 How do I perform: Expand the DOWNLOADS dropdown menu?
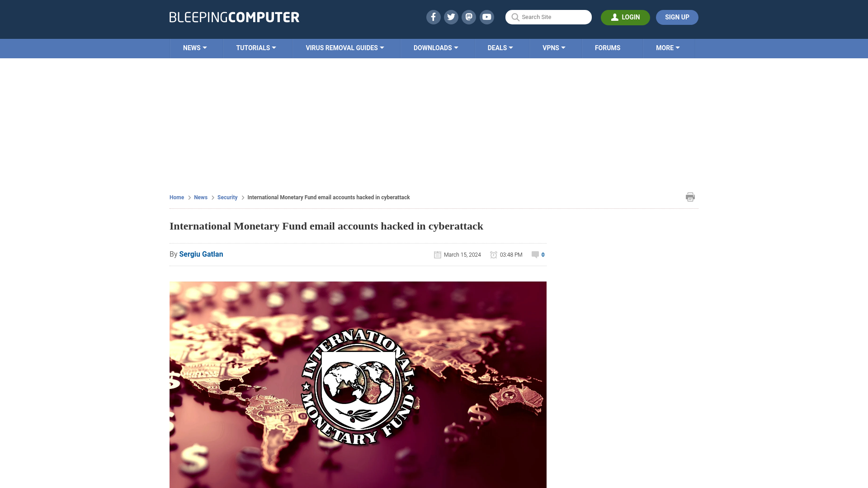point(436,47)
